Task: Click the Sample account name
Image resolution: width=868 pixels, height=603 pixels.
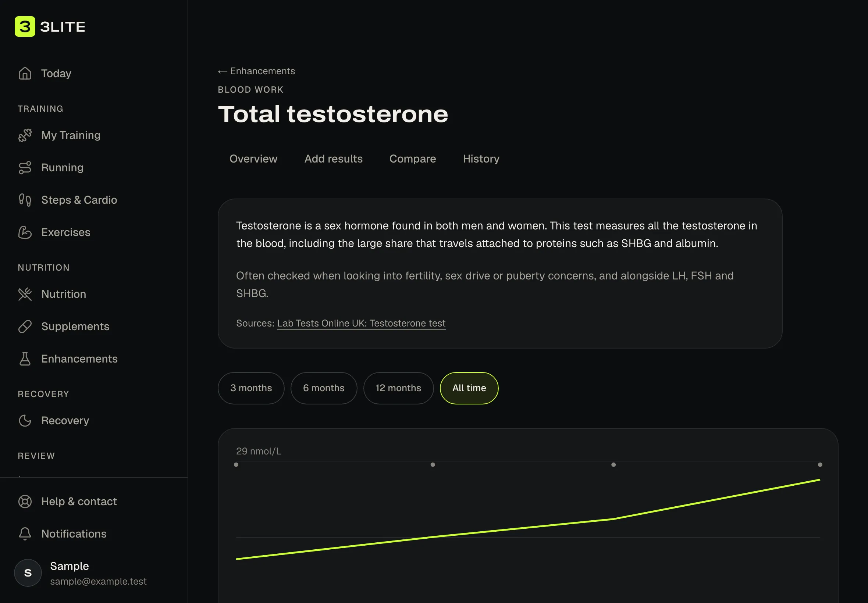Action: tap(70, 566)
